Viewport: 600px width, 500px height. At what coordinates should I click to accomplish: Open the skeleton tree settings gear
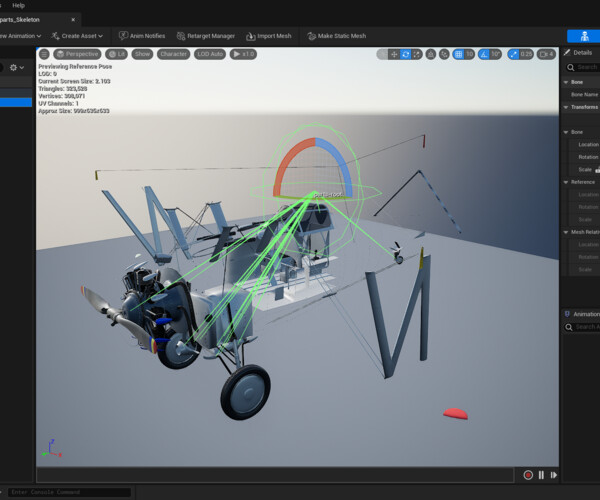click(x=16, y=68)
